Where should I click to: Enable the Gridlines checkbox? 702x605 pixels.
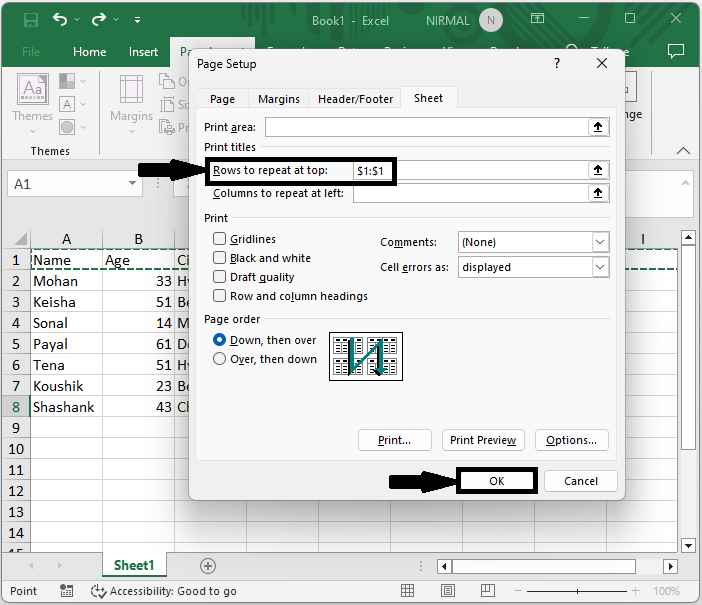(220, 239)
